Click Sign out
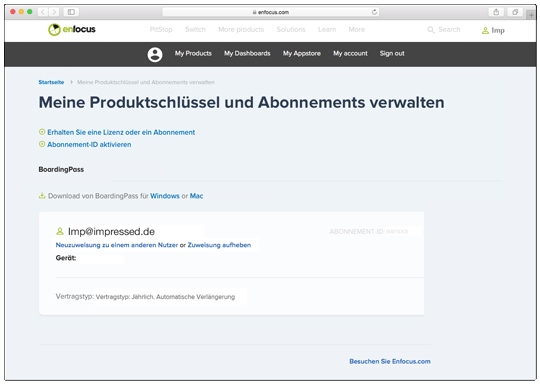The height and width of the screenshot is (384, 540). coord(392,53)
